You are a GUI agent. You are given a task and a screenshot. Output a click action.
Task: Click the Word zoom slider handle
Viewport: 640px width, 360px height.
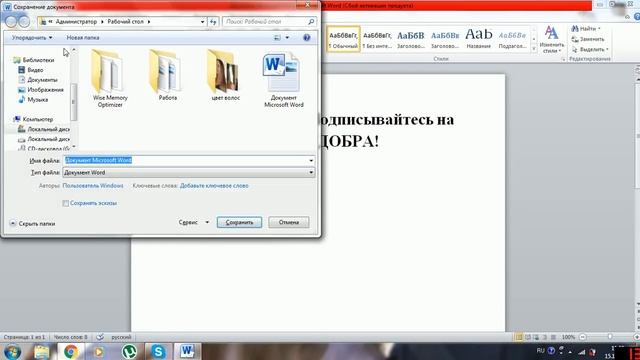(x=610, y=337)
